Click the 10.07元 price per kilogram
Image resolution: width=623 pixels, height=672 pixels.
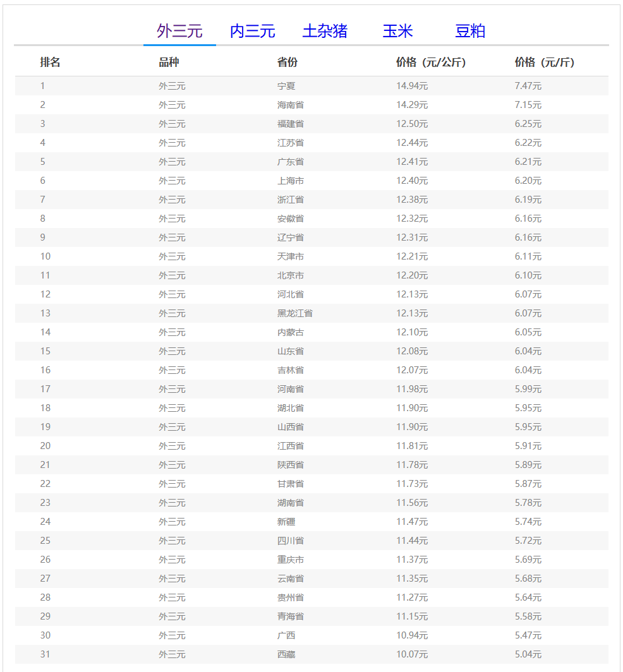[x=412, y=654]
